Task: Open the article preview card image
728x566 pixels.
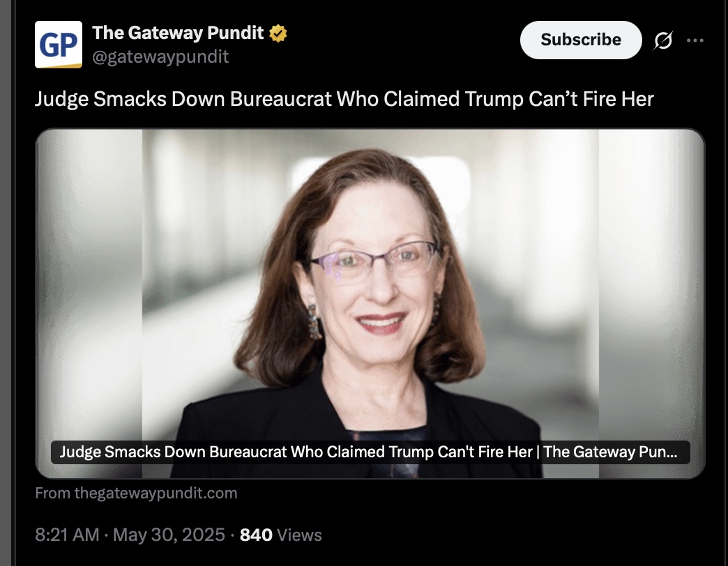Action: point(370,303)
